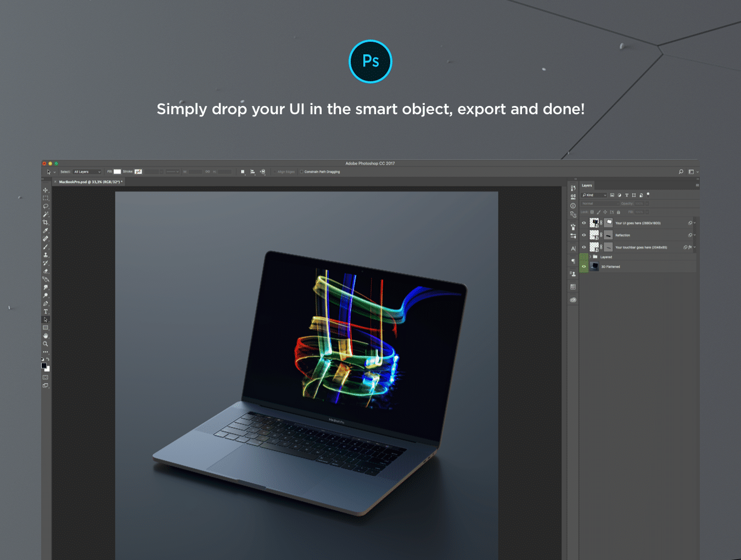Switch to the MacBookPro.psd document tab

point(89,182)
